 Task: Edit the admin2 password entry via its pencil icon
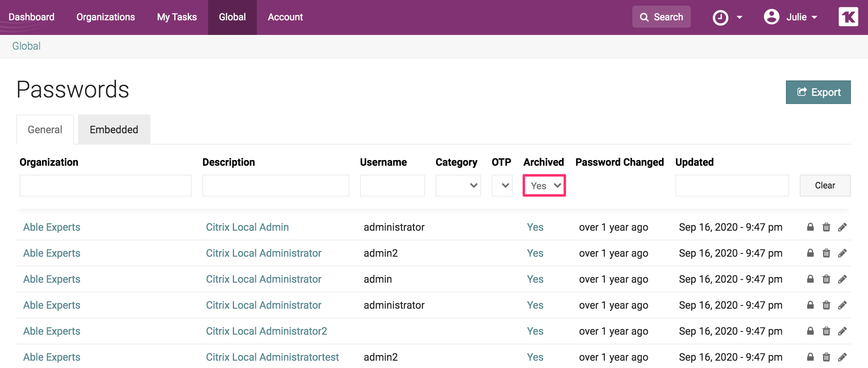point(842,253)
